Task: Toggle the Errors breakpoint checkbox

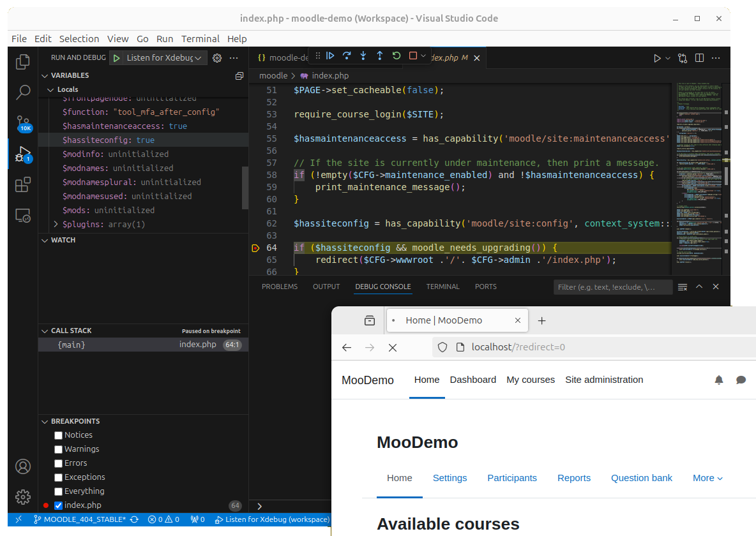Action: (58, 463)
